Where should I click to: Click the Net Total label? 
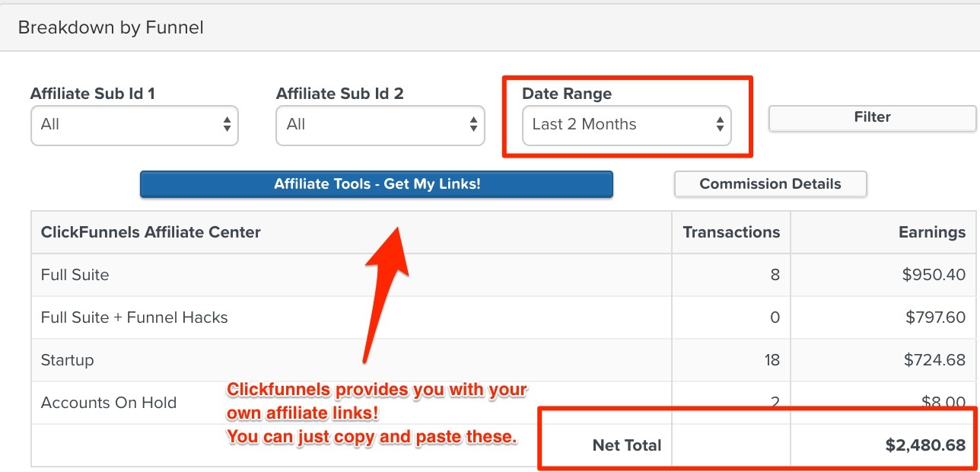click(x=627, y=445)
